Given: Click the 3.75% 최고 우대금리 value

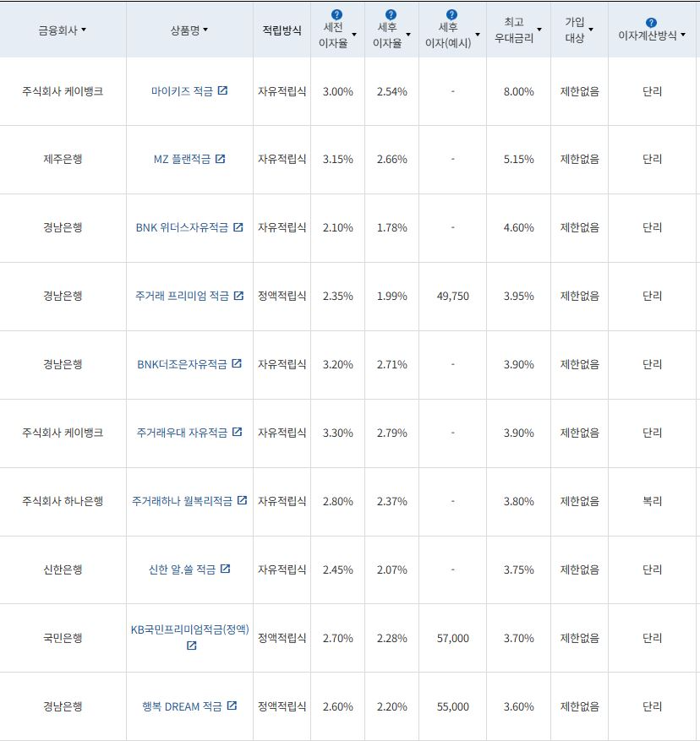Looking at the screenshot, I should (x=518, y=570).
